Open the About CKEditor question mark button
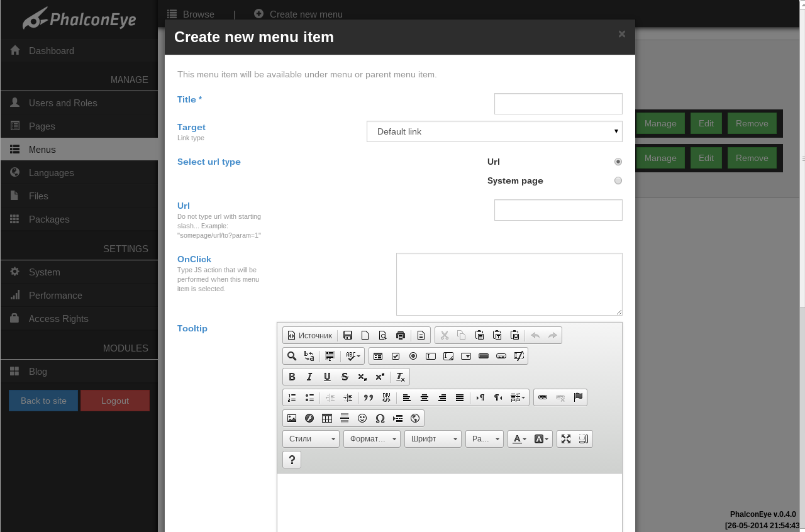Viewport: 805px width, 532px height. 292,460
